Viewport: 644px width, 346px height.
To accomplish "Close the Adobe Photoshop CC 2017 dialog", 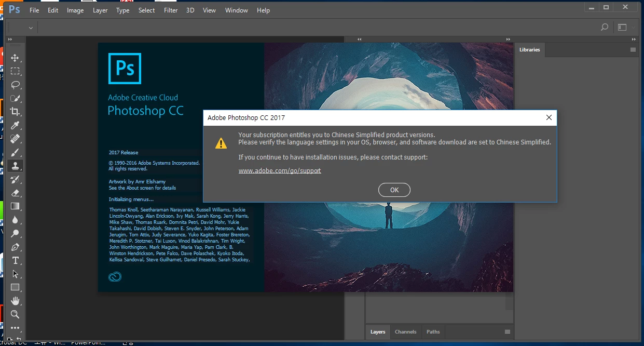I will click(x=549, y=117).
